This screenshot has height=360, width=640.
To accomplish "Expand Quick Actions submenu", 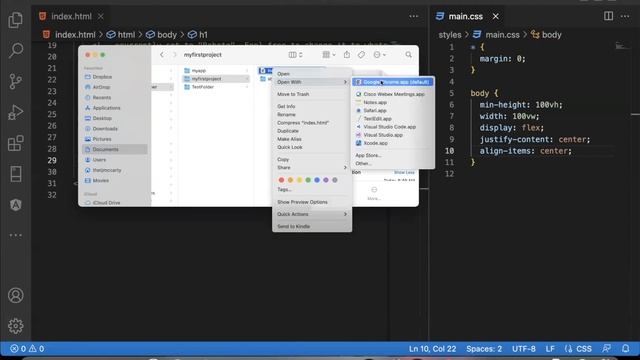I will [312, 214].
